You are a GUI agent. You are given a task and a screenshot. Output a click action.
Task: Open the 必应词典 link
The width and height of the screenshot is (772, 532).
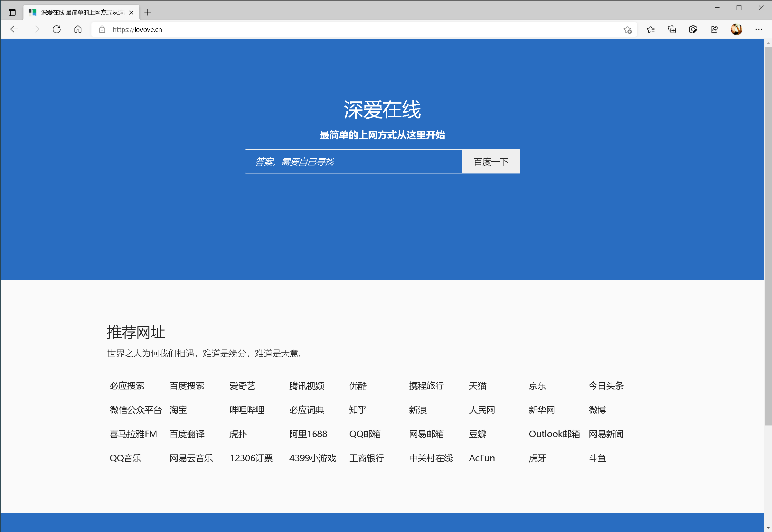coord(307,410)
